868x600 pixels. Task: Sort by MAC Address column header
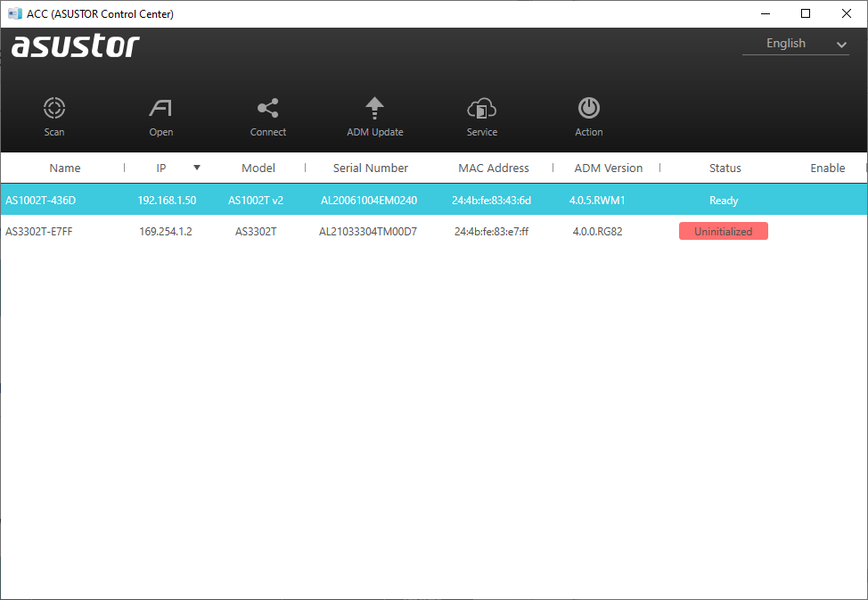(x=493, y=168)
